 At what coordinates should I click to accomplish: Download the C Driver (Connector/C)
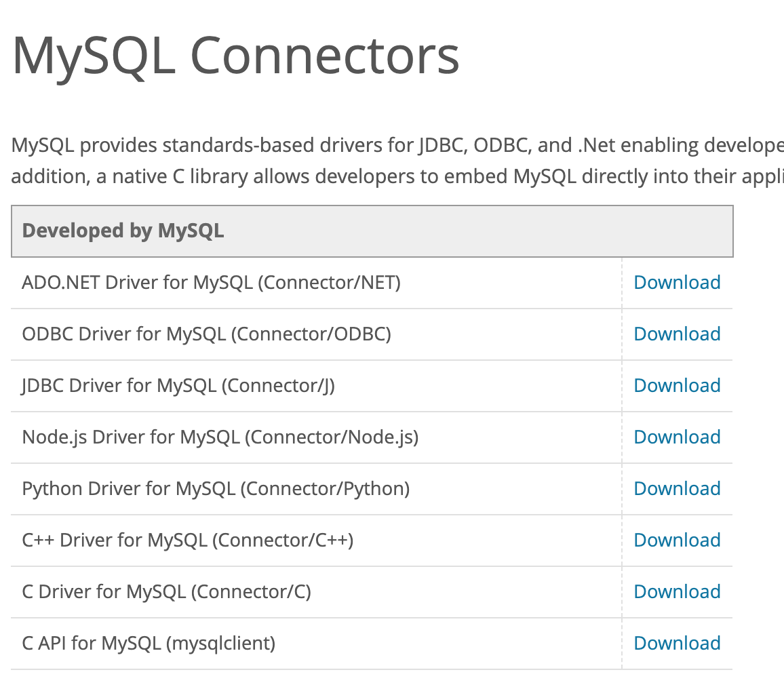[x=677, y=591]
